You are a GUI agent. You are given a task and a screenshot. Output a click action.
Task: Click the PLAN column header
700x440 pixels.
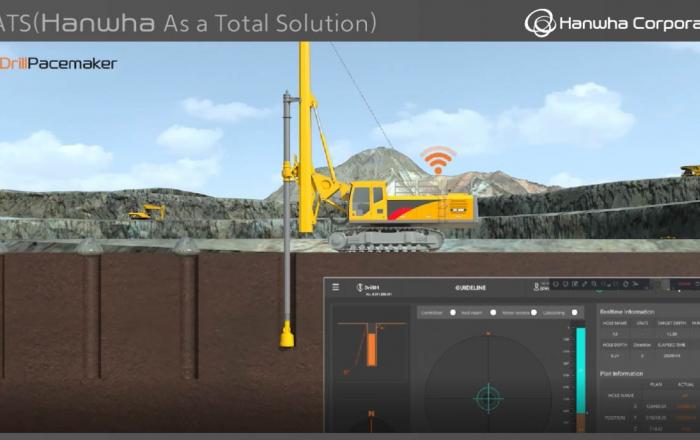[x=656, y=384]
